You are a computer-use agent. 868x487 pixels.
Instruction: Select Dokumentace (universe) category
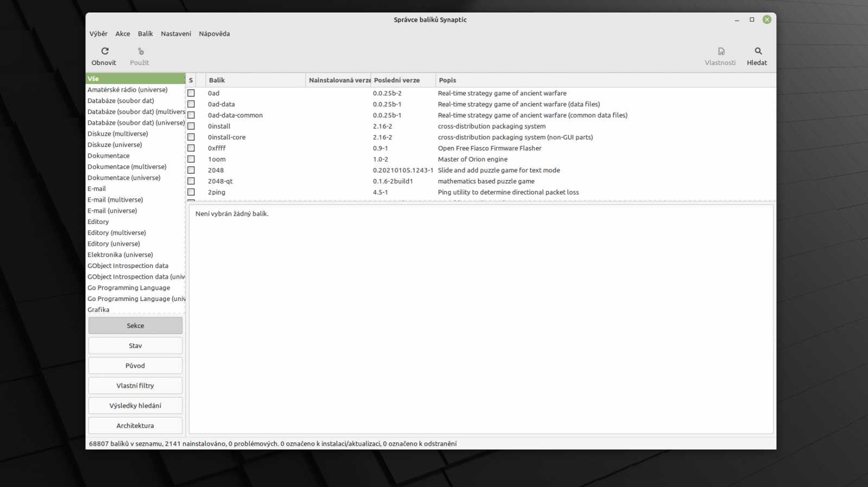(x=136, y=178)
